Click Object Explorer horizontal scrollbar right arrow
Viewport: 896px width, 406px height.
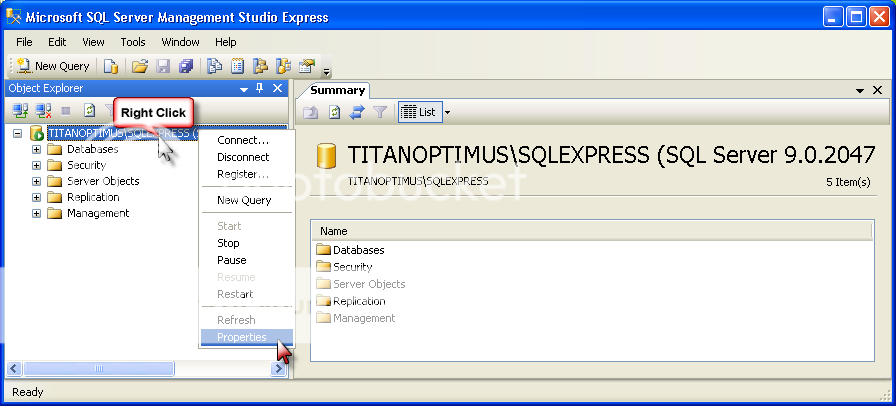278,369
